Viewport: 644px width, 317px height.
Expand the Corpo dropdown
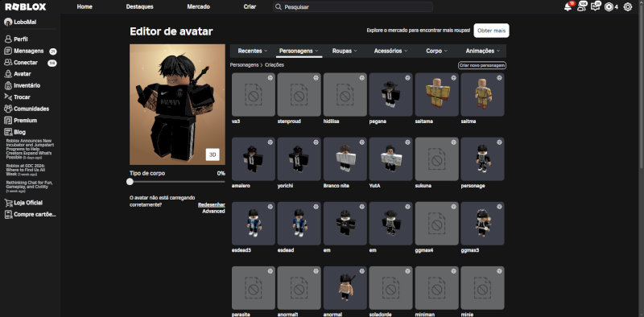point(436,51)
